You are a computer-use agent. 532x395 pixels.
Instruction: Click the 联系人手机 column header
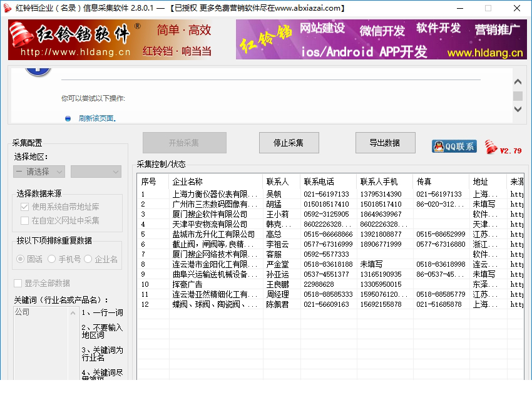click(385, 182)
